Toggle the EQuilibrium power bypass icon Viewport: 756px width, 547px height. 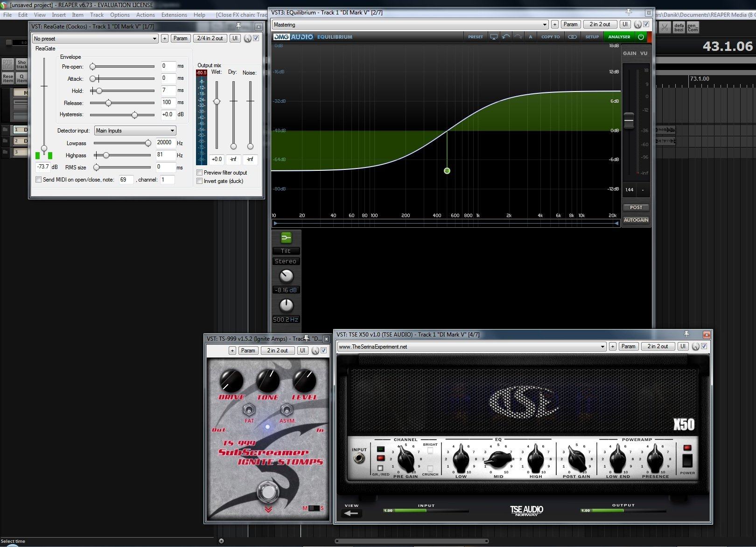pos(641,37)
